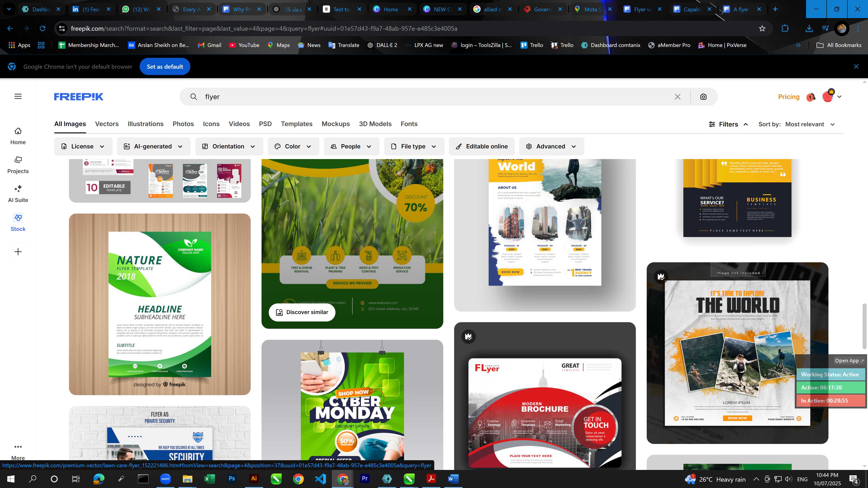Expand the Color filter dropdown
Viewport: 868px width, 488px height.
[293, 146]
